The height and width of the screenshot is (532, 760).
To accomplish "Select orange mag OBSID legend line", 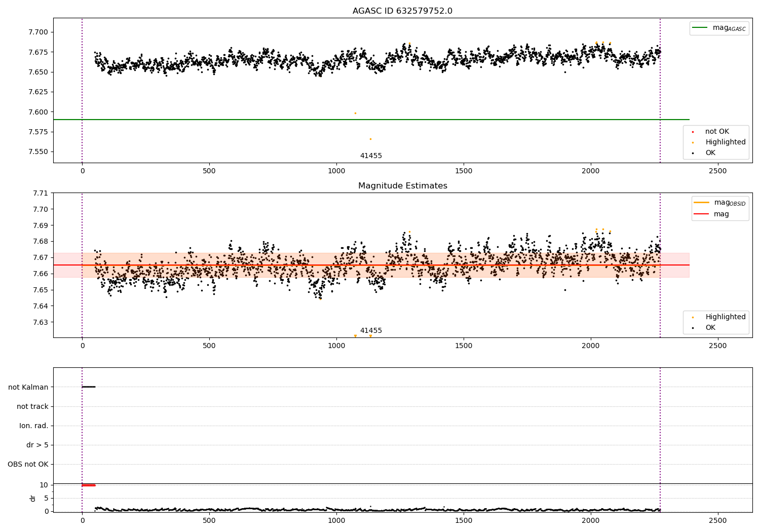I will pos(701,203).
